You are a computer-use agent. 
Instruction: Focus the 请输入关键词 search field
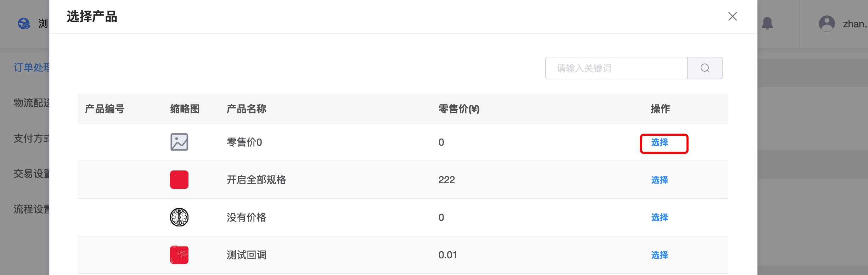[x=616, y=68]
